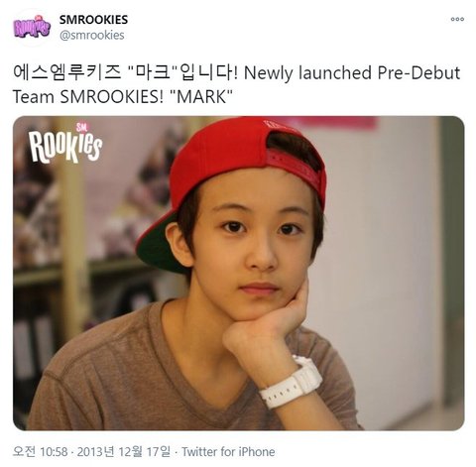Viewport: 476px width, 467px height.
Task: Click the @smrookies handle
Action: pyautogui.click(x=92, y=35)
